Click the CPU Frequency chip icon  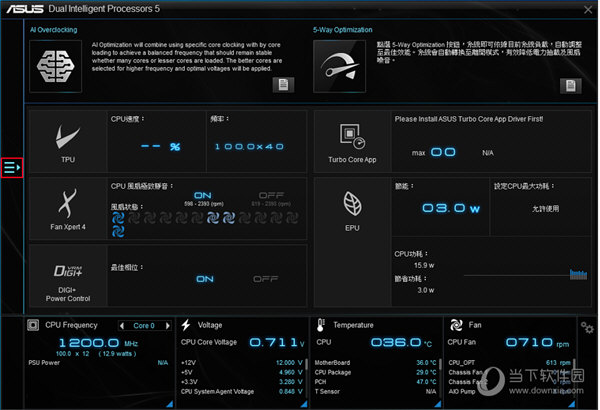tap(33, 325)
